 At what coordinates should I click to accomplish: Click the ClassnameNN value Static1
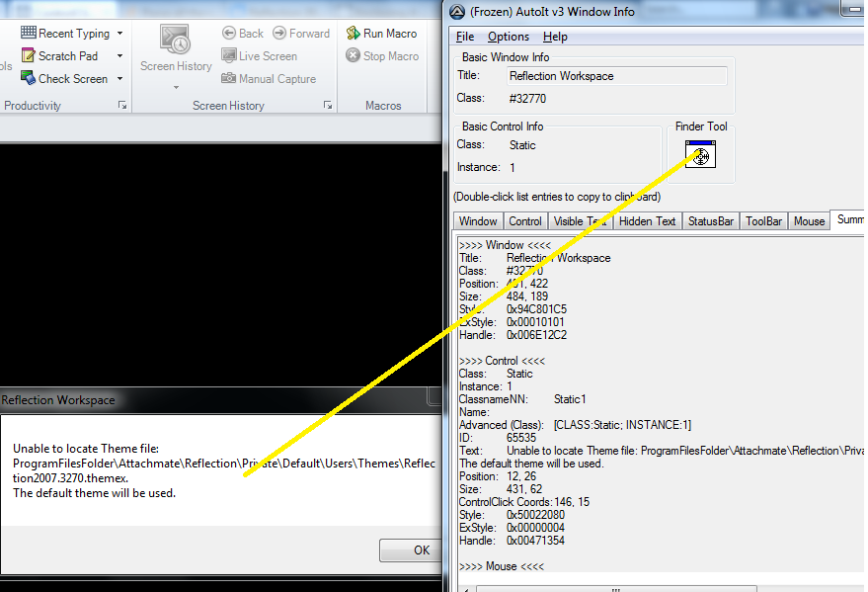(570, 399)
